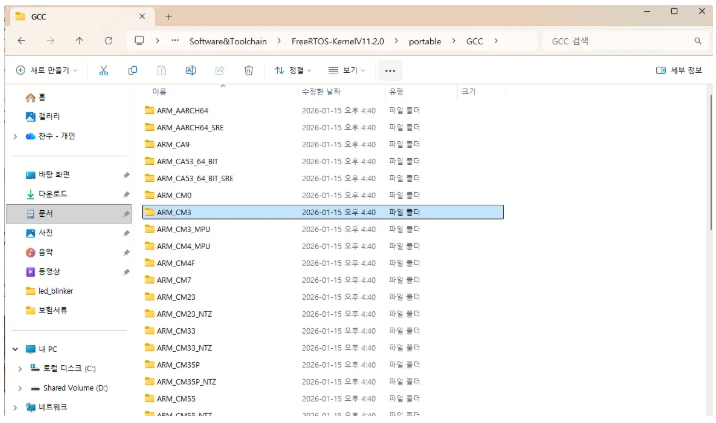Sort by the Name column header
The height and width of the screenshot is (423, 716).
click(x=159, y=91)
